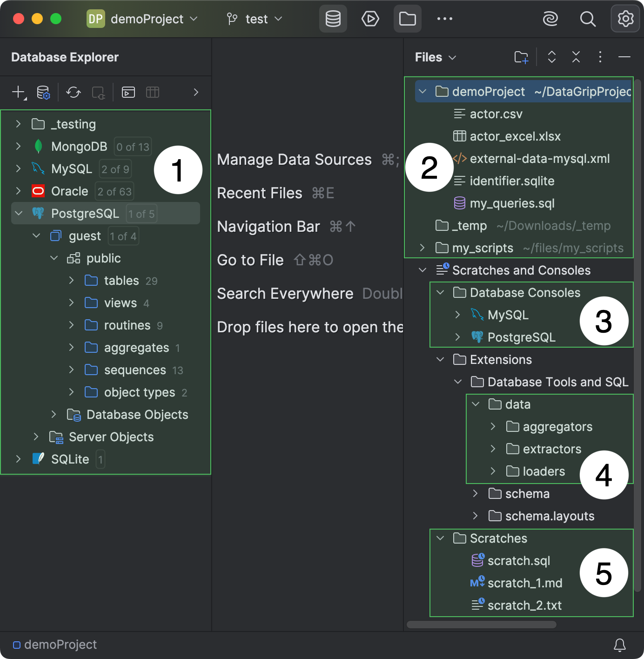Click the New data source plus icon
This screenshot has height=659, width=644.
(x=18, y=92)
